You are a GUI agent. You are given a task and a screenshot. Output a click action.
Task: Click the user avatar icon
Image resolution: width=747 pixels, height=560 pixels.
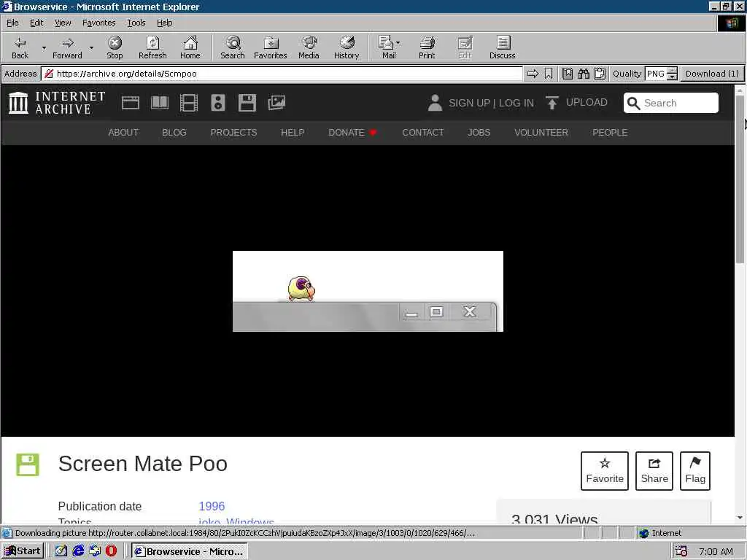[x=435, y=103]
